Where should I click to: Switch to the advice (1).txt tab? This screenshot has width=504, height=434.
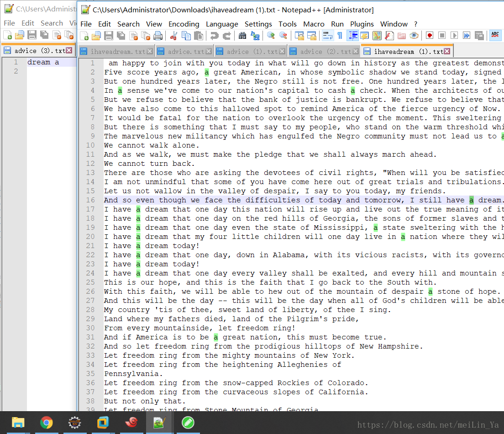252,52
